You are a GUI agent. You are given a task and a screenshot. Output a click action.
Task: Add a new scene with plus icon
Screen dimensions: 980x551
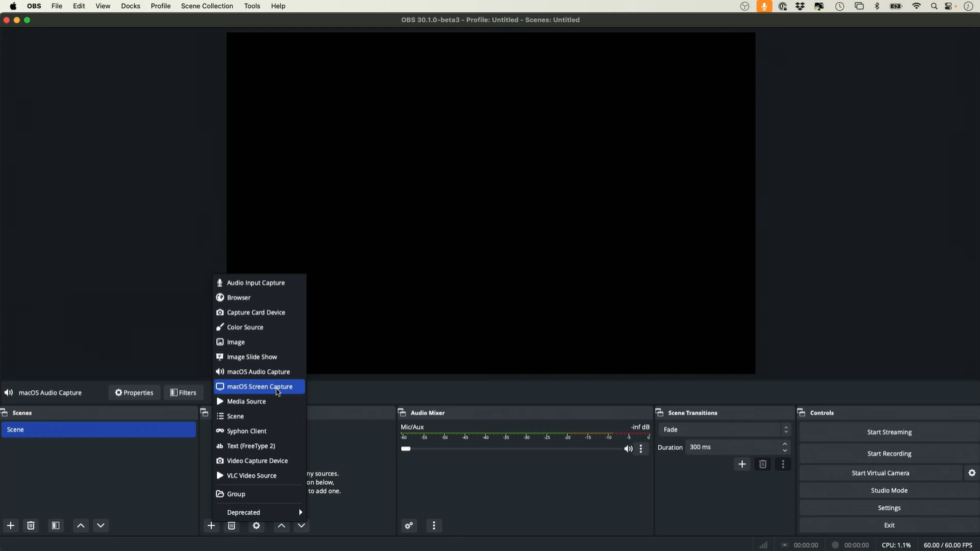coord(11,526)
